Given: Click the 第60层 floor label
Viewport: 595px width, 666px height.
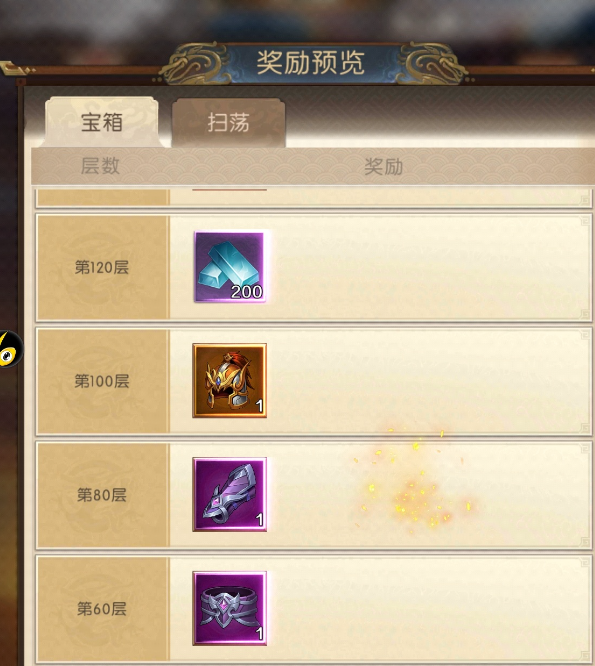Looking at the screenshot, I should click(x=102, y=609).
